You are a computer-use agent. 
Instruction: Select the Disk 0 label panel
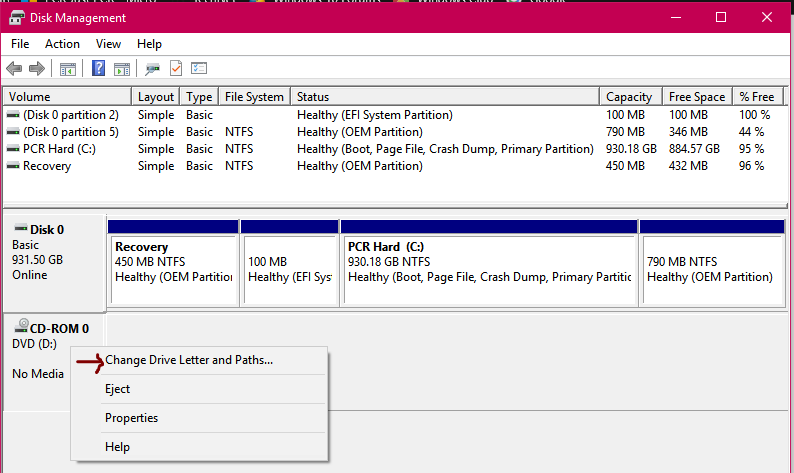[x=54, y=263]
